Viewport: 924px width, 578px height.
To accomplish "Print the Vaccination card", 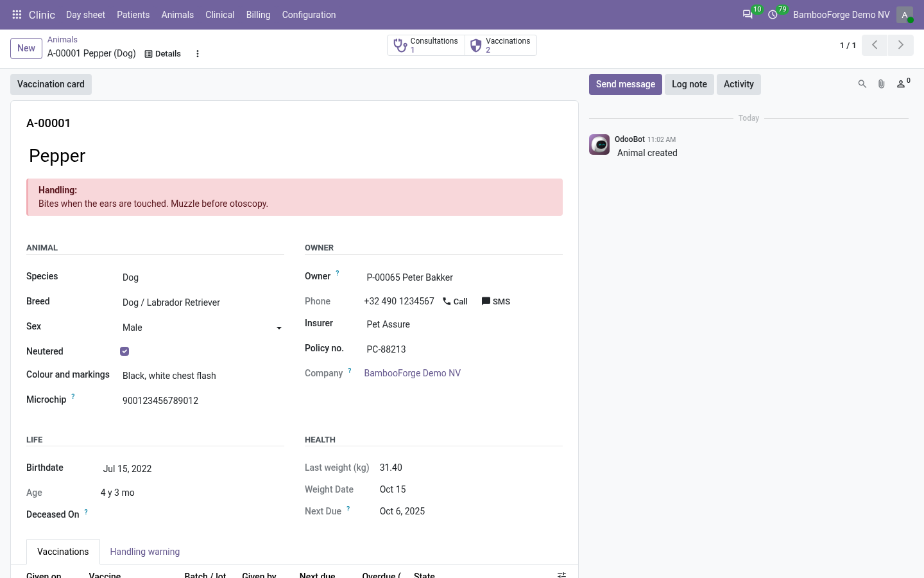I will pyautogui.click(x=51, y=84).
